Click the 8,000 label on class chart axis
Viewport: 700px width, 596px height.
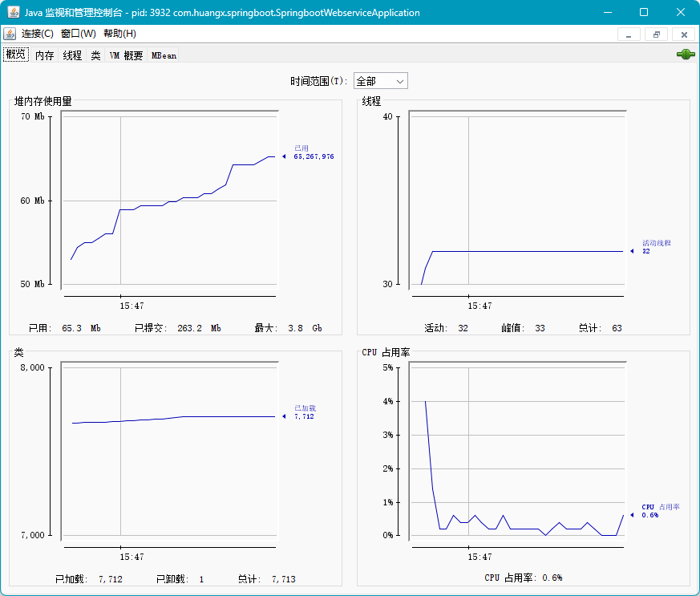(x=33, y=367)
